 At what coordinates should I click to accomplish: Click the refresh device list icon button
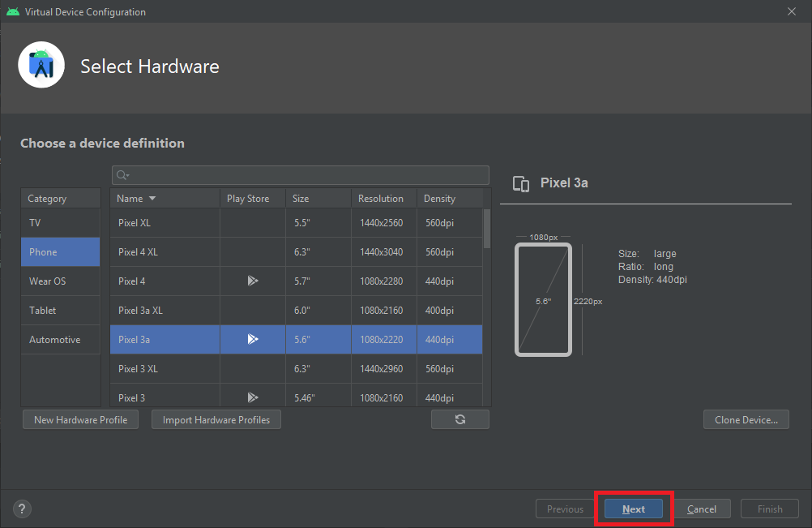[x=459, y=419]
